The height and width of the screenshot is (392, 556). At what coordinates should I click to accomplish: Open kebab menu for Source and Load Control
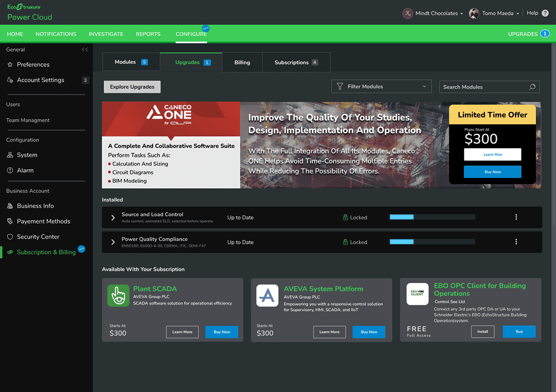click(x=516, y=217)
